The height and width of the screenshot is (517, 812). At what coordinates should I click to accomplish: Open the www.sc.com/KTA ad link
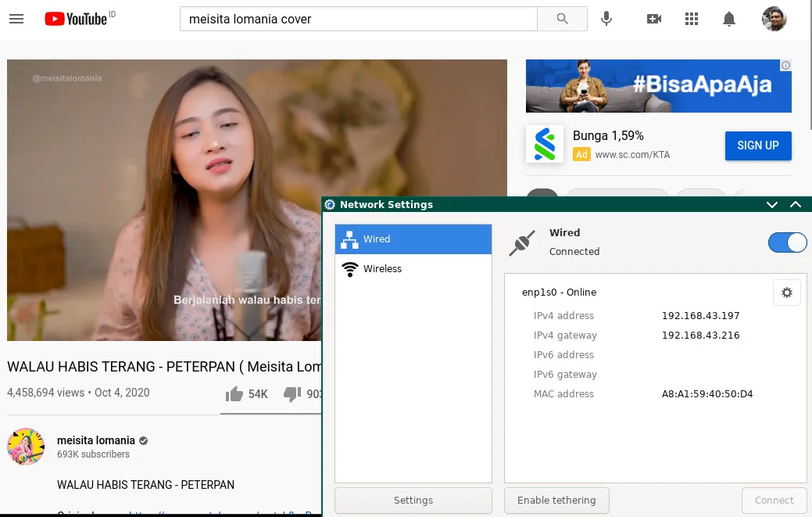[x=632, y=155]
